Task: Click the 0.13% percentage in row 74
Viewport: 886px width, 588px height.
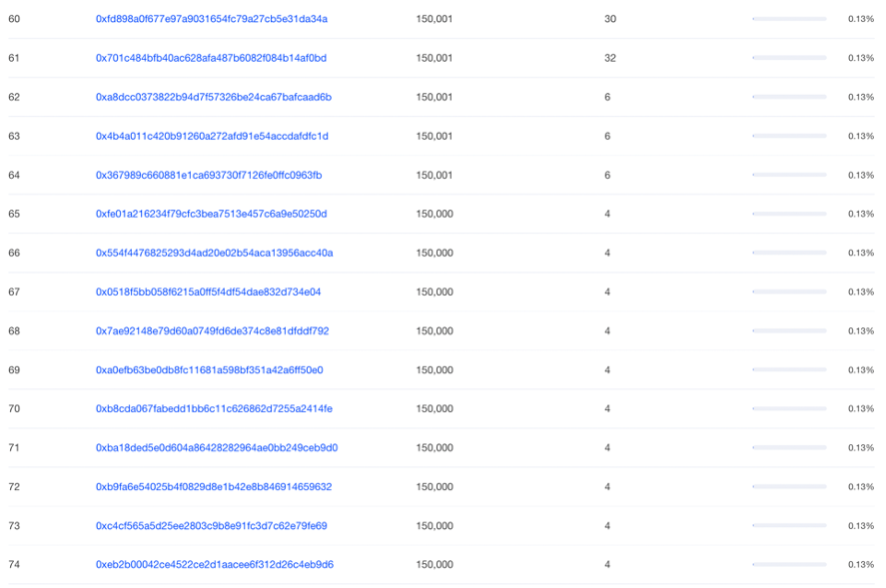Action: pyautogui.click(x=861, y=564)
